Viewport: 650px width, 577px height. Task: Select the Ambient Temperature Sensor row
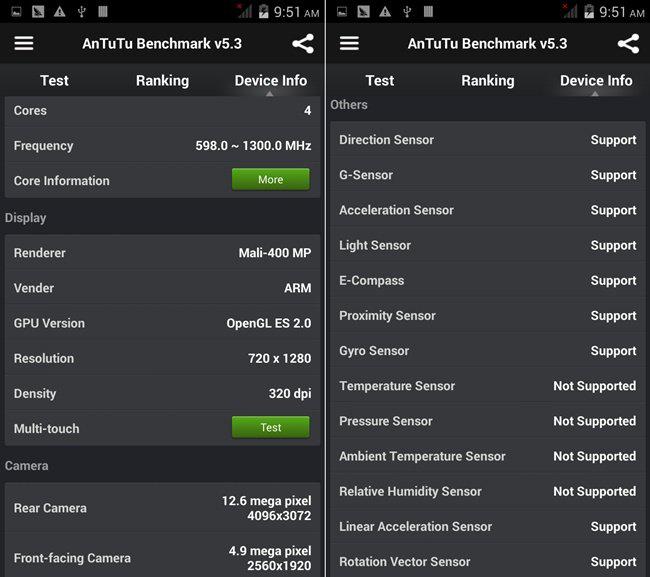pos(488,456)
